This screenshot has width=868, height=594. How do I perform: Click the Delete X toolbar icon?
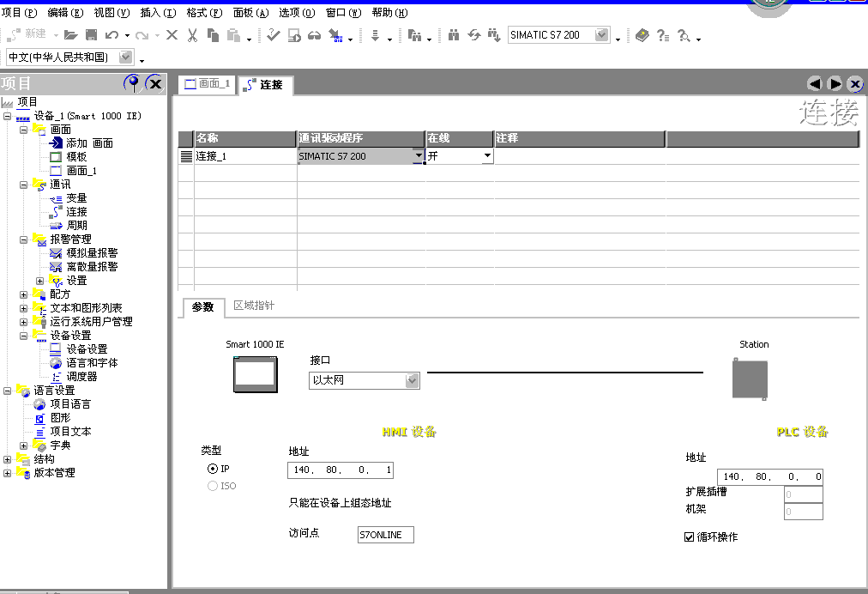172,35
